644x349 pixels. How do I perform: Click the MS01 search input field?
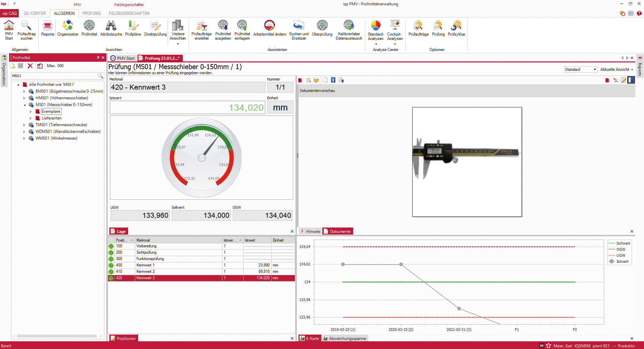[x=54, y=76]
